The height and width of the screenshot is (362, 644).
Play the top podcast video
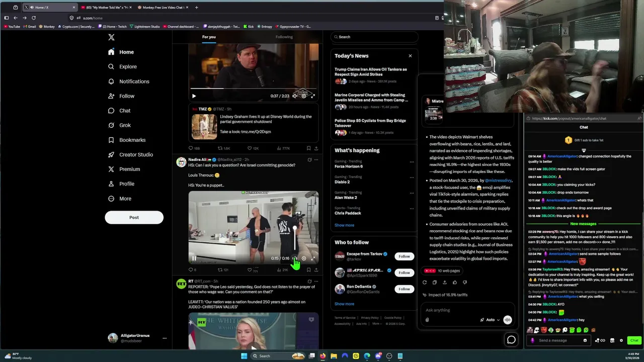(194, 96)
